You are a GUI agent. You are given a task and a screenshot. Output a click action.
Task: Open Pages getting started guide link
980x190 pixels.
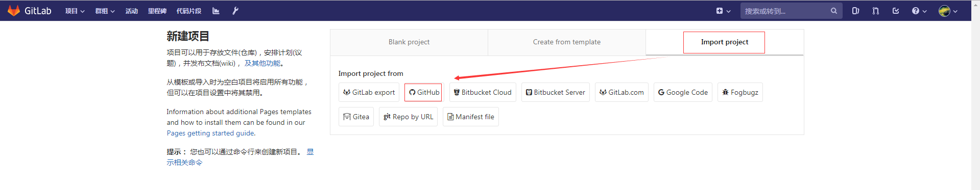click(210, 133)
